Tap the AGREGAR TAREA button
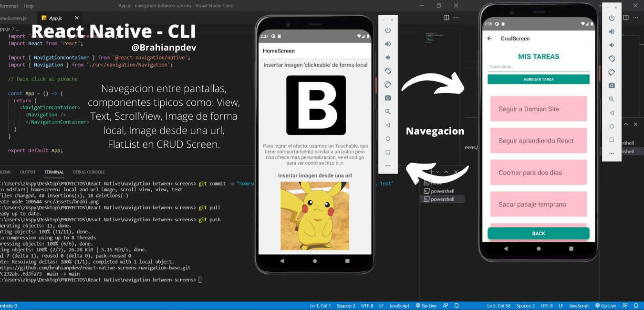This screenshot has width=644, height=310. click(x=539, y=79)
